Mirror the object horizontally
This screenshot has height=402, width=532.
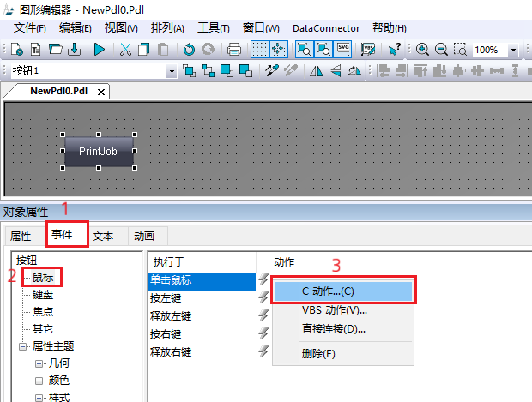317,71
